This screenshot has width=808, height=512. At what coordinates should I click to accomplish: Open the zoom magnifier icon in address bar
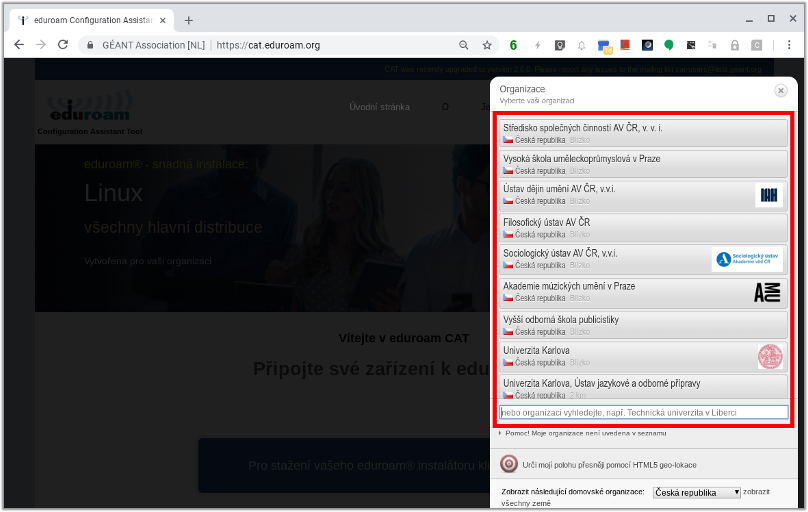(464, 45)
